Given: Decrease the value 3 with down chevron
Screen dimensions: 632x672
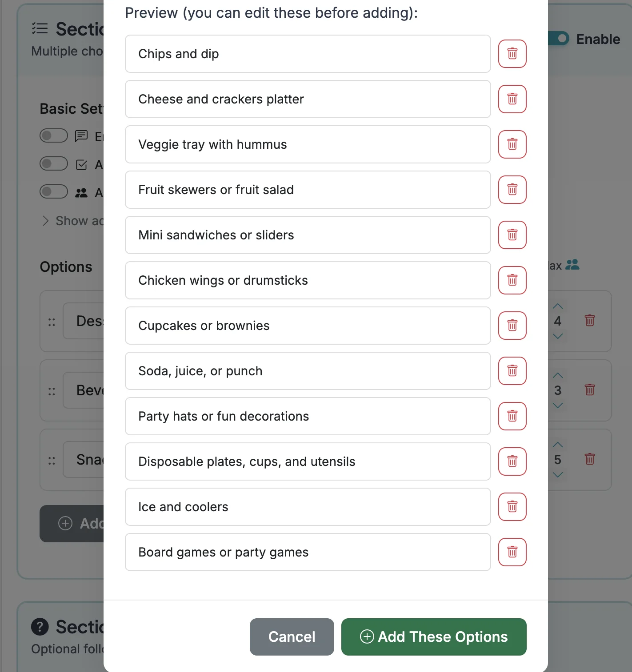Looking at the screenshot, I should pos(557,405).
